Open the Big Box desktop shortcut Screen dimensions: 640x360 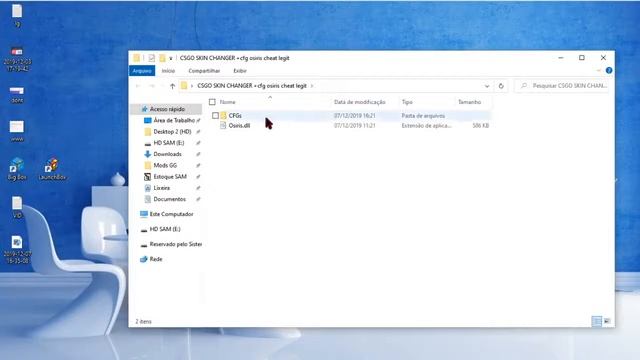pos(17,169)
